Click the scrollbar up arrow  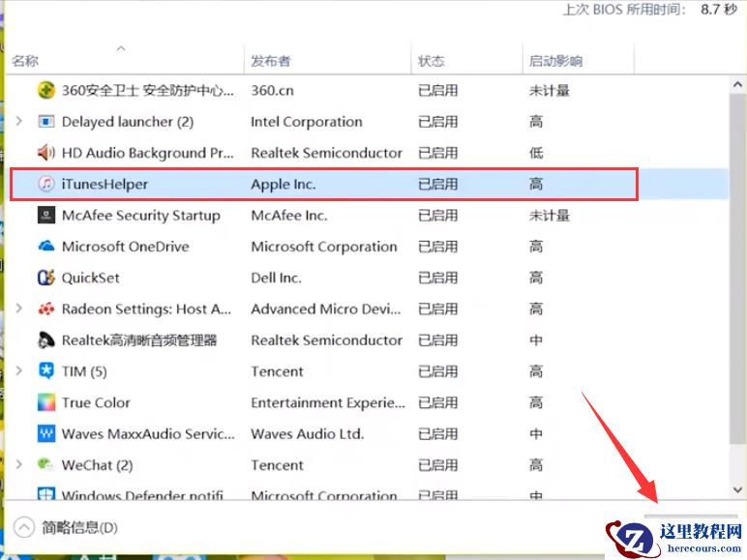point(737,85)
